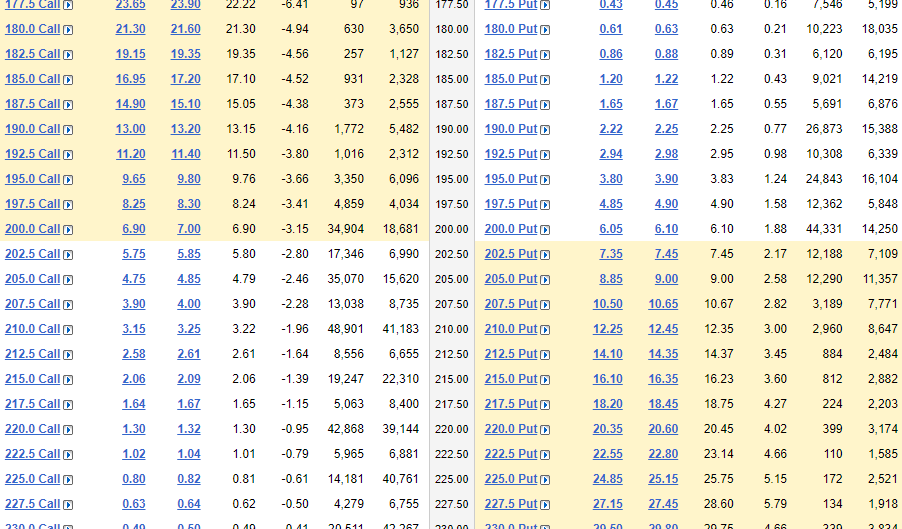902x529 pixels.
Task: Click arrow icon beside 185.0 Call
Action: pyautogui.click(x=68, y=80)
